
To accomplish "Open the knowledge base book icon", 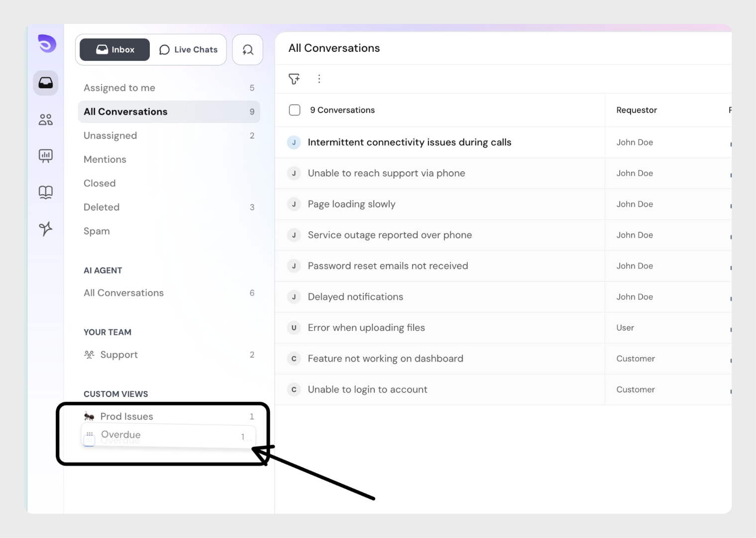I will pos(46,192).
